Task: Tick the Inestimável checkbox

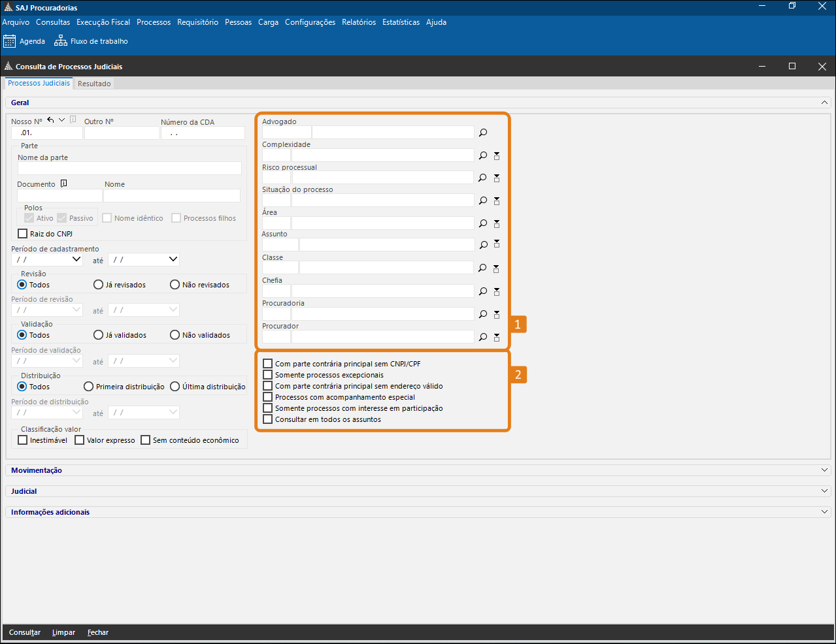Action: click(x=23, y=440)
